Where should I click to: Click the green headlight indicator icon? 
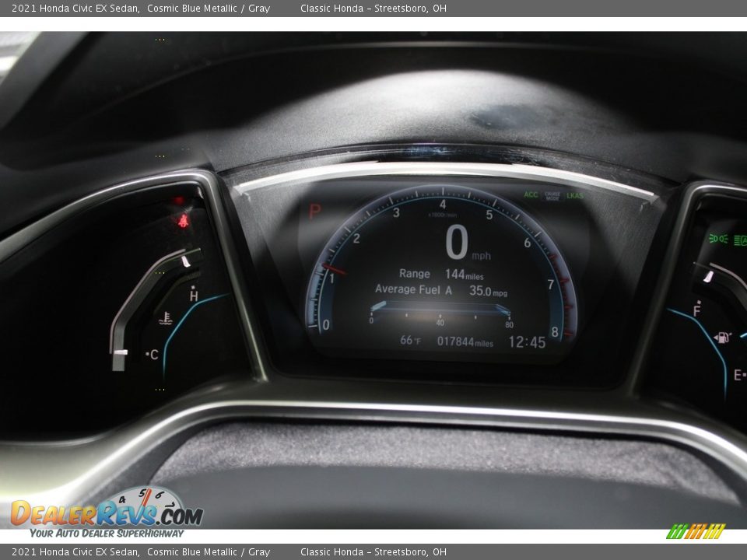click(x=718, y=238)
